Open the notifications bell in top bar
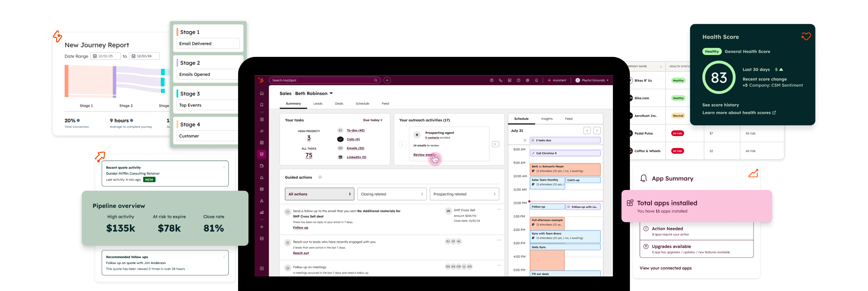The image size is (868, 291). (x=537, y=81)
